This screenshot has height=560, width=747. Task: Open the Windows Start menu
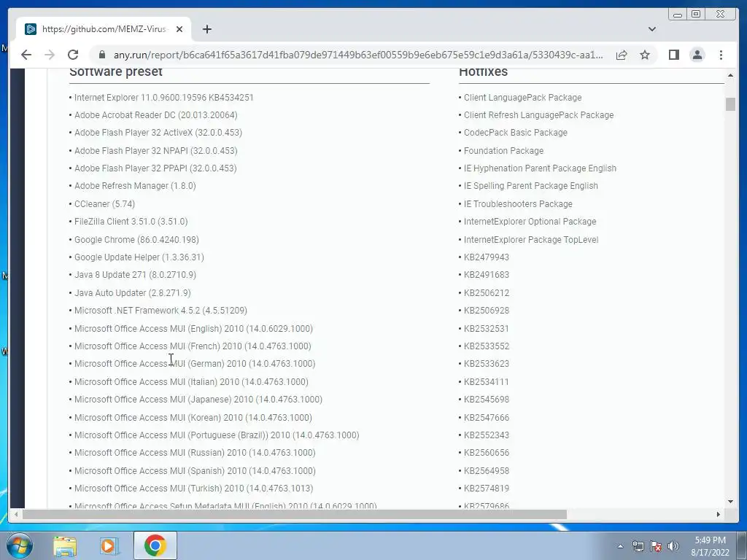tap(18, 545)
